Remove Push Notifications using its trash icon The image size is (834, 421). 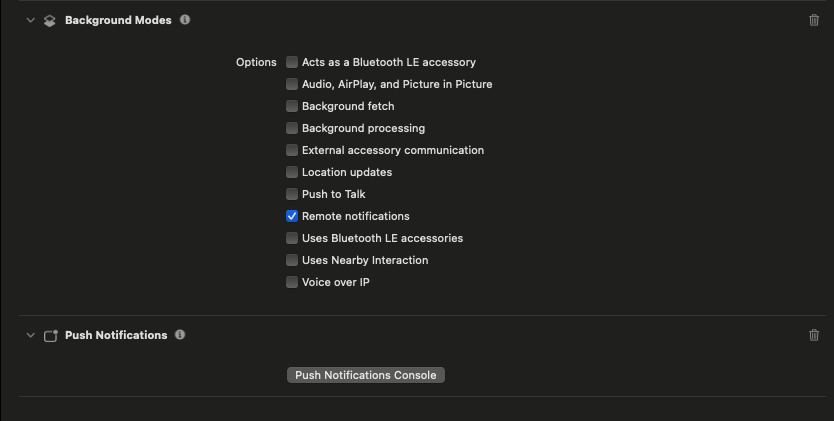click(814, 335)
